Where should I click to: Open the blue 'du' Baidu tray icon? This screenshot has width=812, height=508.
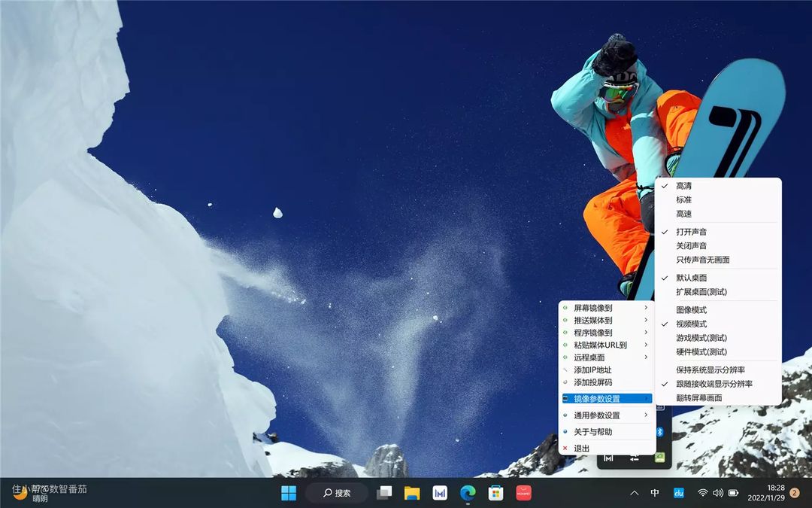click(x=678, y=493)
